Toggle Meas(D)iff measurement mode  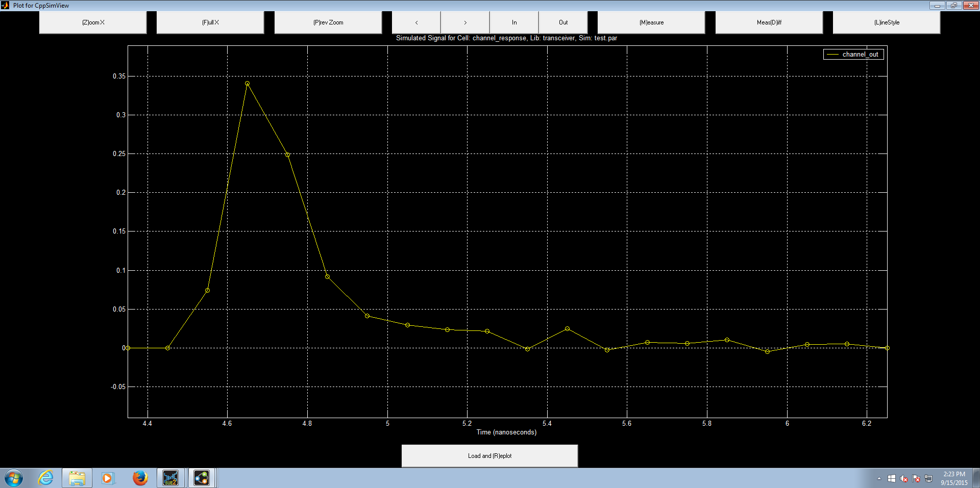[769, 22]
